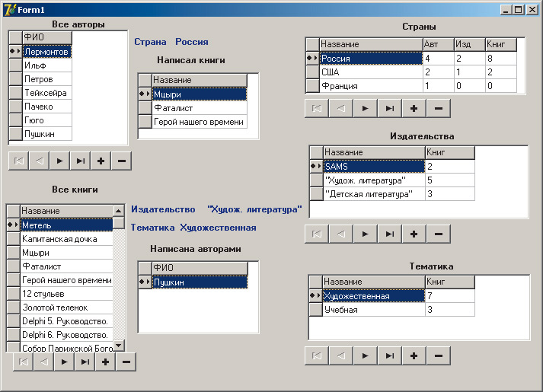The width and height of the screenshot is (543, 392).
Task: Delete publisher with minus button under Издательства
Action: (x=439, y=234)
